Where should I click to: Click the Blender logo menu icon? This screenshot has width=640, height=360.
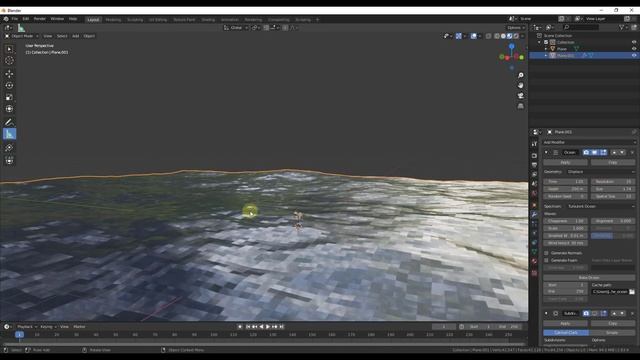(6, 19)
